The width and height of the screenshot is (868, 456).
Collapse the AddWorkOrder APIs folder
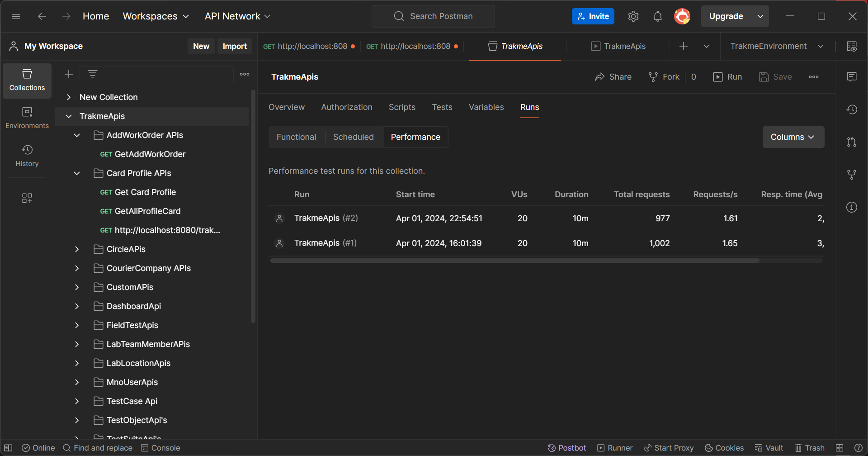[x=77, y=135]
